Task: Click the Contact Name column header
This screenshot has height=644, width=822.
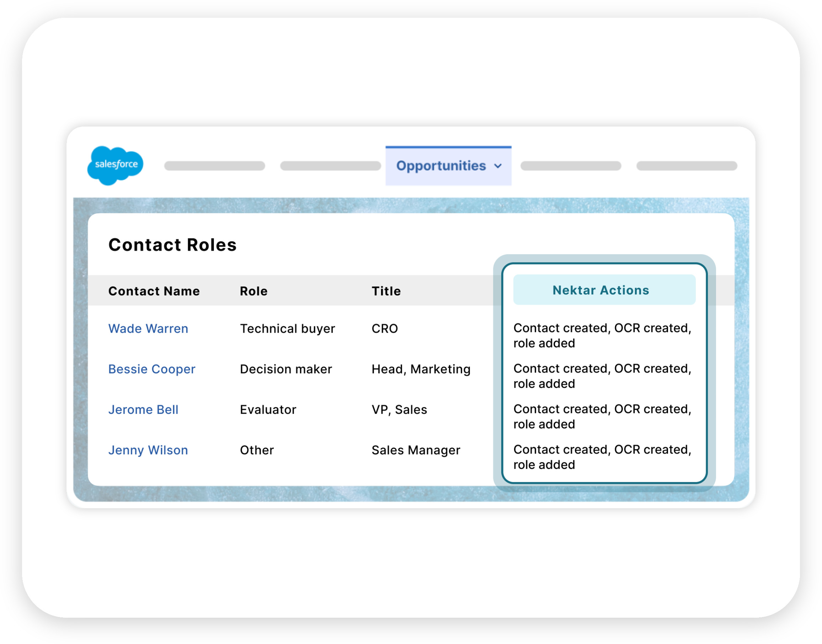Action: click(154, 291)
